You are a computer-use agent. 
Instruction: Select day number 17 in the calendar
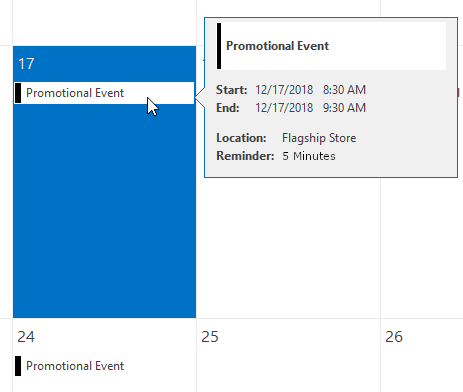click(x=26, y=64)
